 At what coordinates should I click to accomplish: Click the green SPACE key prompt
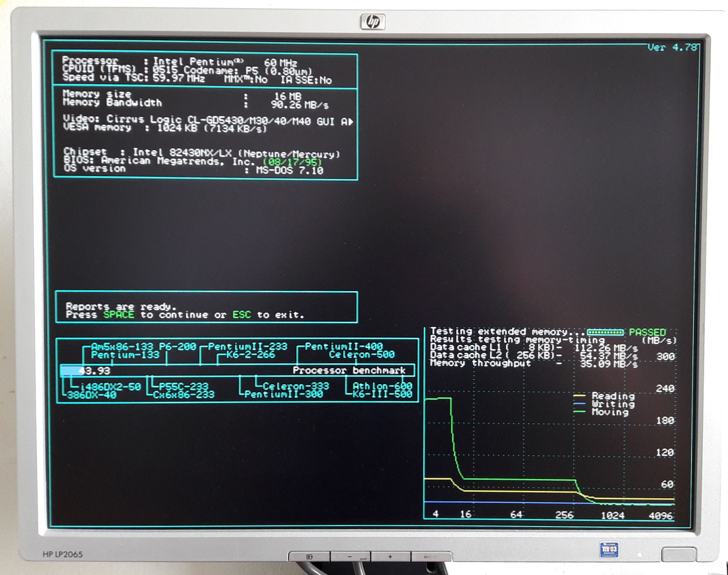coord(118,315)
